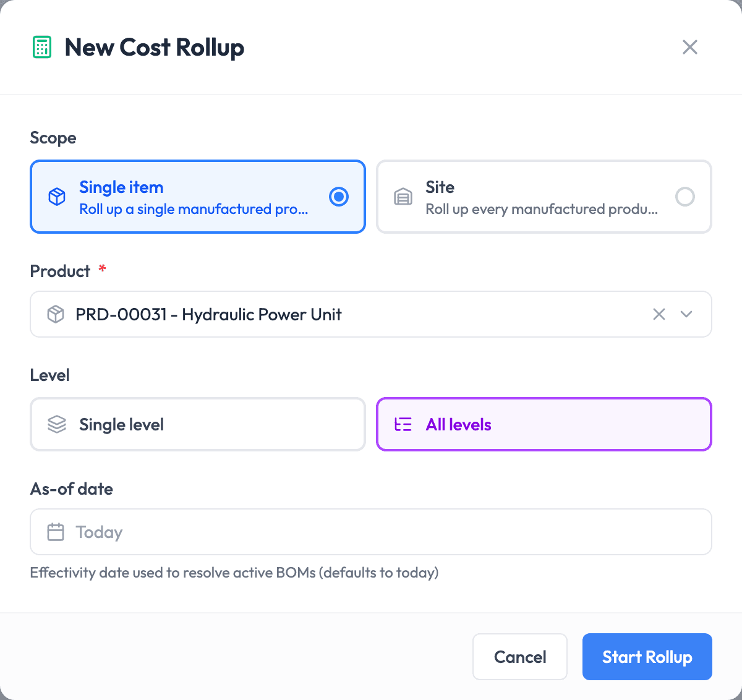Image resolution: width=742 pixels, height=700 pixels.
Task: Click the Single item card title
Action: point(121,187)
